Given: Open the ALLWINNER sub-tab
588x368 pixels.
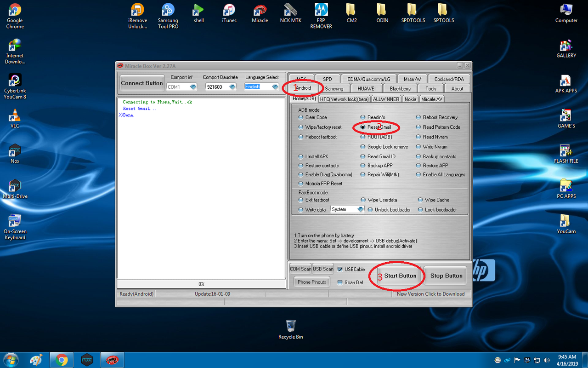Looking at the screenshot, I should [386, 99].
